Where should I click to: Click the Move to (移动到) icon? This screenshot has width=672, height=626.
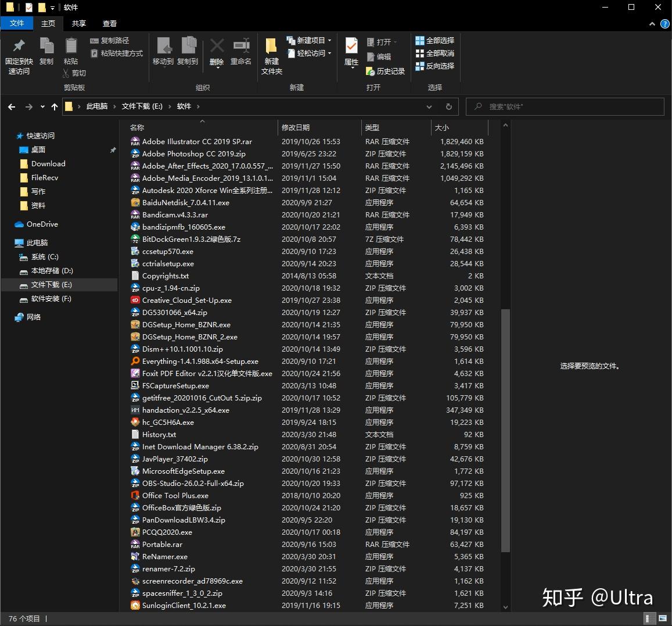(x=163, y=45)
